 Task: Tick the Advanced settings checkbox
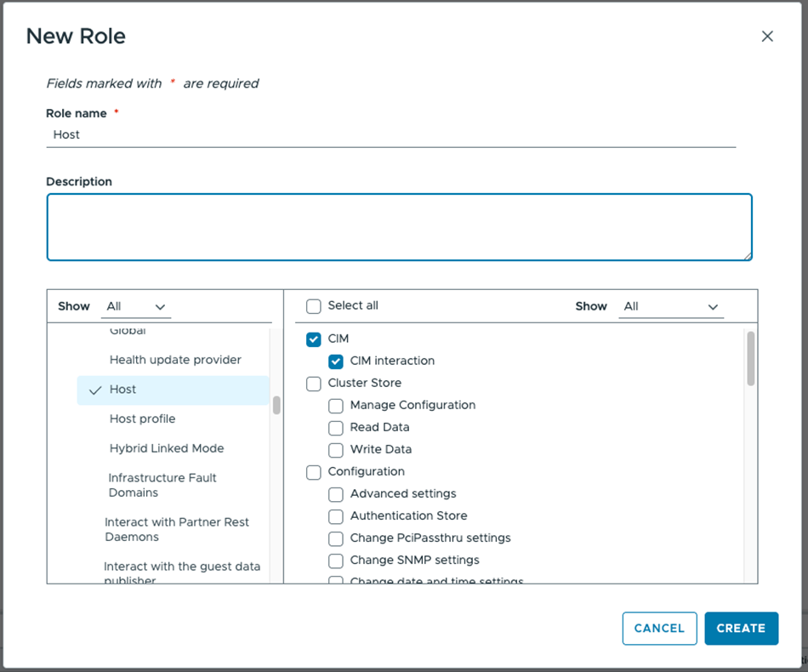335,495
